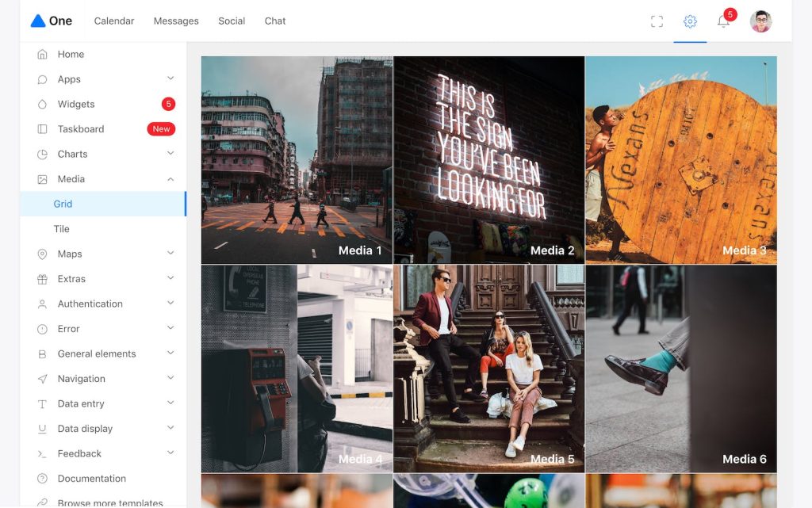Open the Social top menu item
The height and width of the screenshot is (508, 812).
[232, 21]
